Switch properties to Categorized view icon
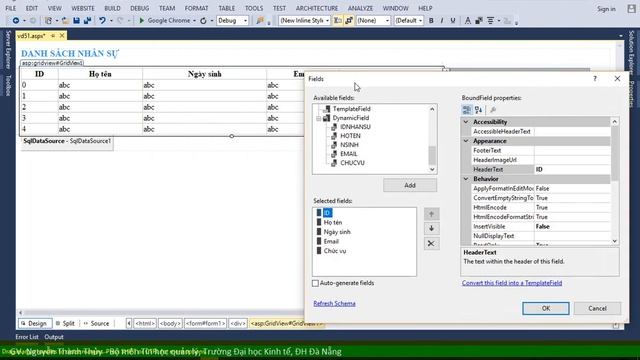This screenshot has width=640, height=360. click(467, 110)
